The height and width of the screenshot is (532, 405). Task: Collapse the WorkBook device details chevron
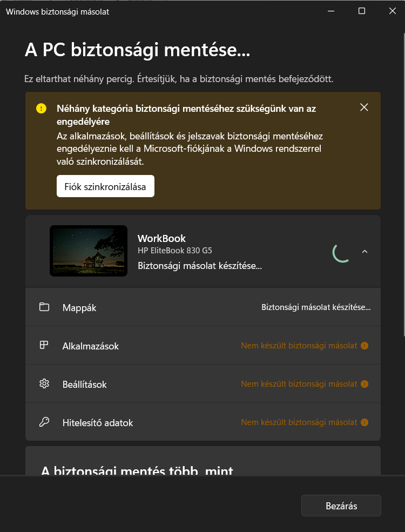364,252
